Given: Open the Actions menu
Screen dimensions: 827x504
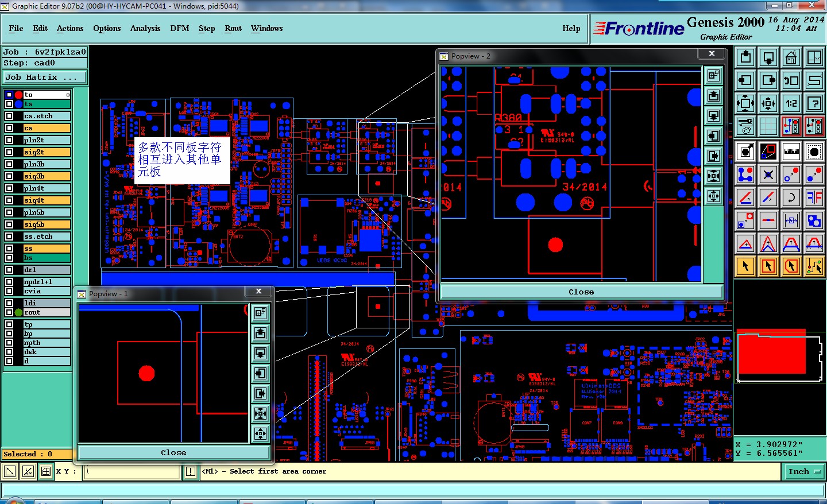Looking at the screenshot, I should click(x=70, y=28).
